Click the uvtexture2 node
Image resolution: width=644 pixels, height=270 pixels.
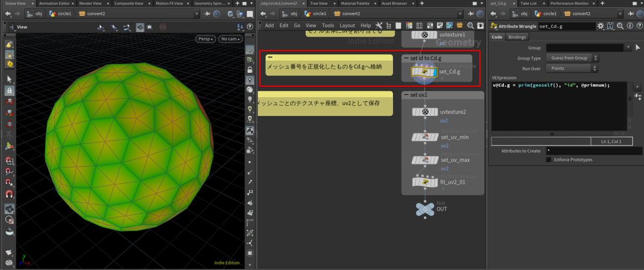point(426,112)
